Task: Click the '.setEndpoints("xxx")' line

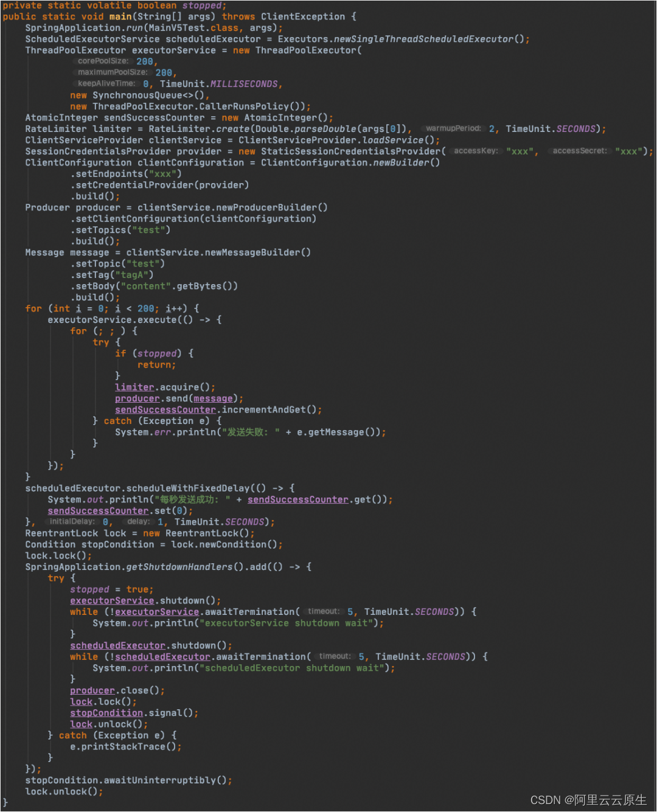Action: (x=126, y=174)
